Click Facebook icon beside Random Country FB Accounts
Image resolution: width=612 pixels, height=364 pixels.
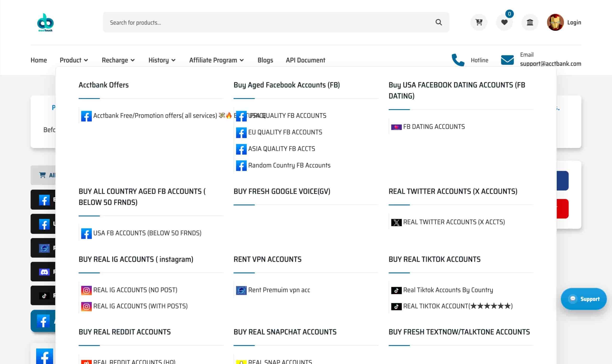241,166
